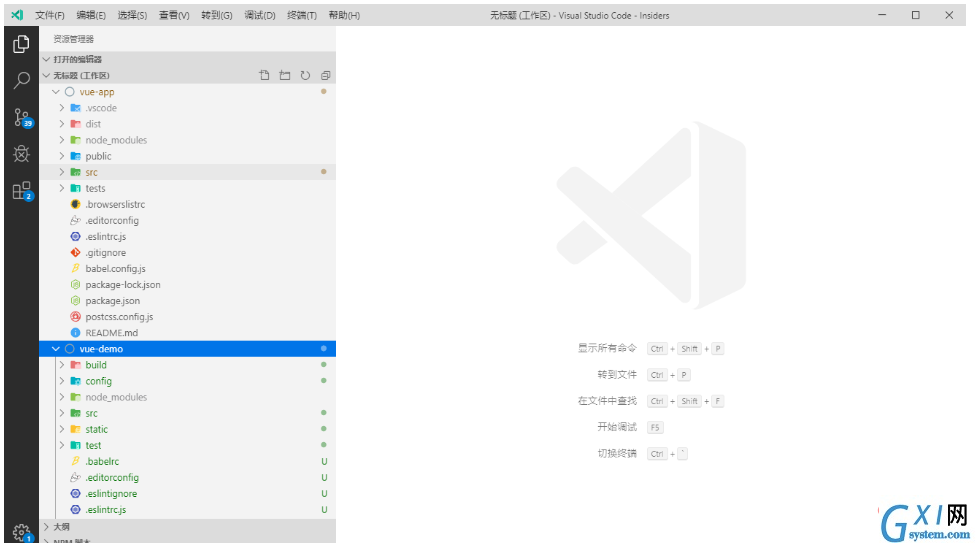Click the README.md info file icon

tap(75, 333)
